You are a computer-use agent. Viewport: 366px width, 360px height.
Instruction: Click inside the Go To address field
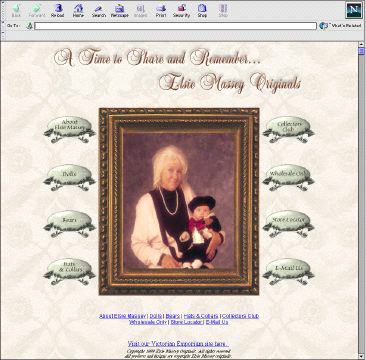click(175, 26)
